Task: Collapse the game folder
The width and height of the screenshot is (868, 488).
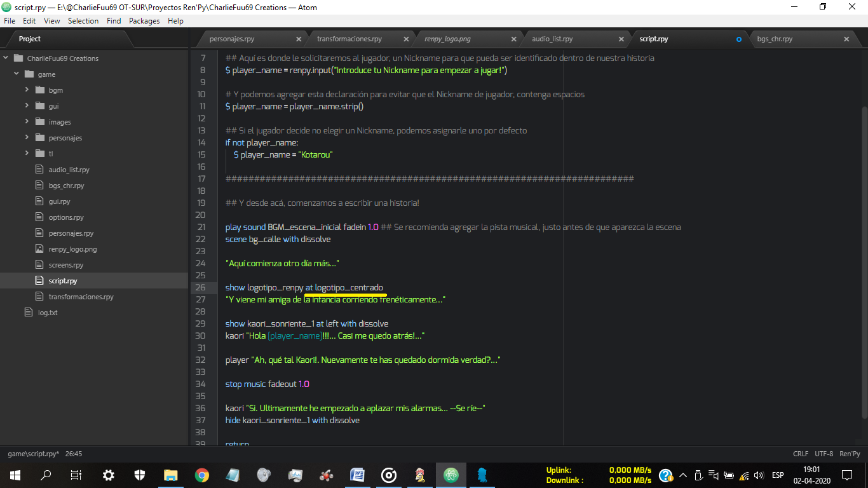Action: (17, 74)
